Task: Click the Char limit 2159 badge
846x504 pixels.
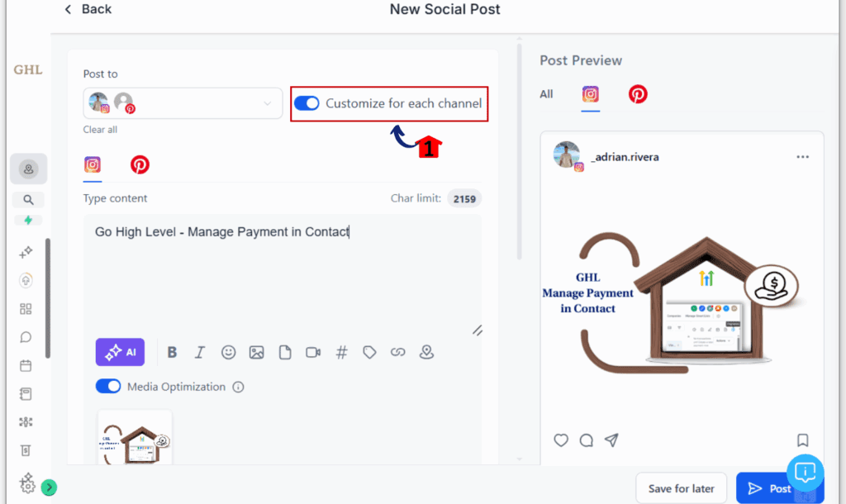Action: (464, 198)
